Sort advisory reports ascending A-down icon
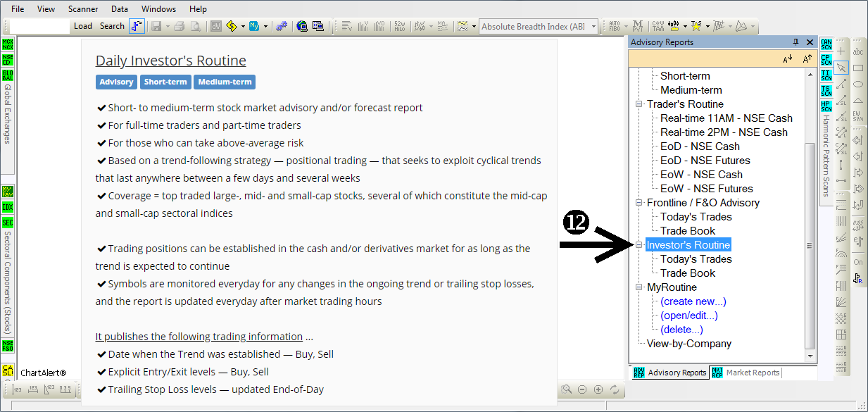 pyautogui.click(x=788, y=58)
